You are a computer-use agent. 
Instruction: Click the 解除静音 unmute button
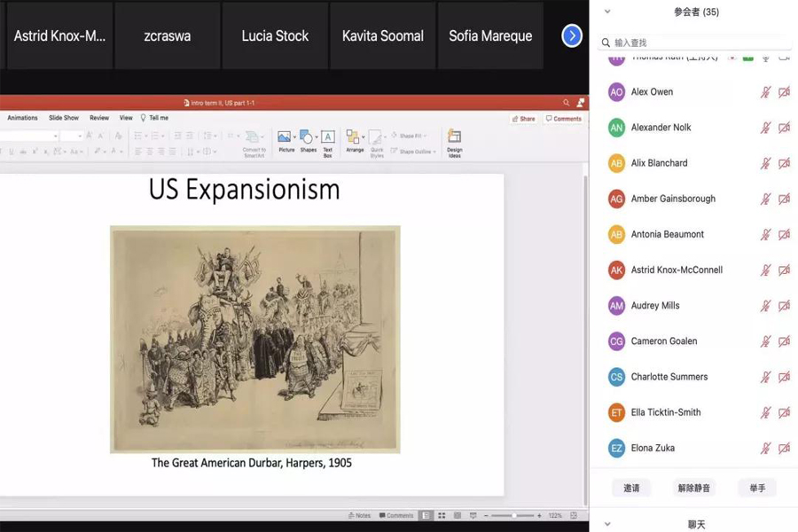[693, 489]
